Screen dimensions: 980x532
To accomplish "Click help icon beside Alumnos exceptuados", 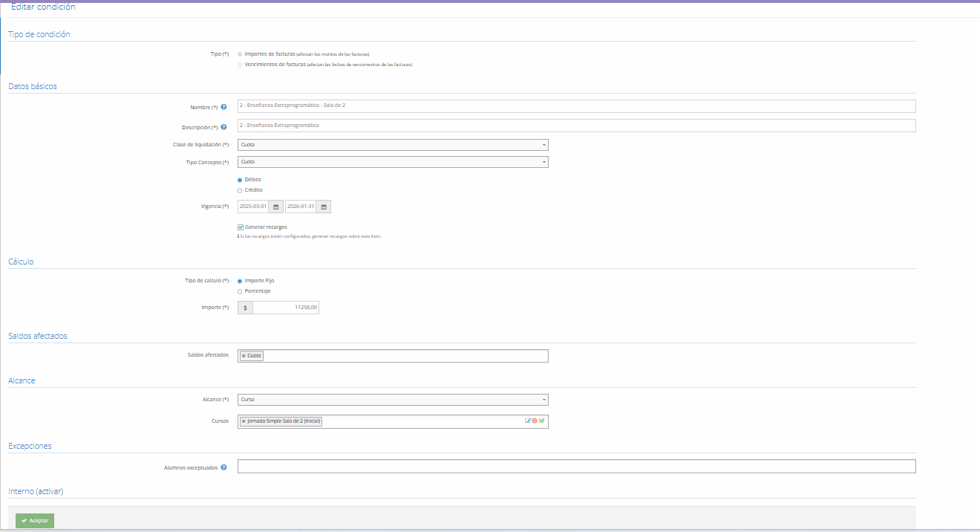I will [x=223, y=467].
